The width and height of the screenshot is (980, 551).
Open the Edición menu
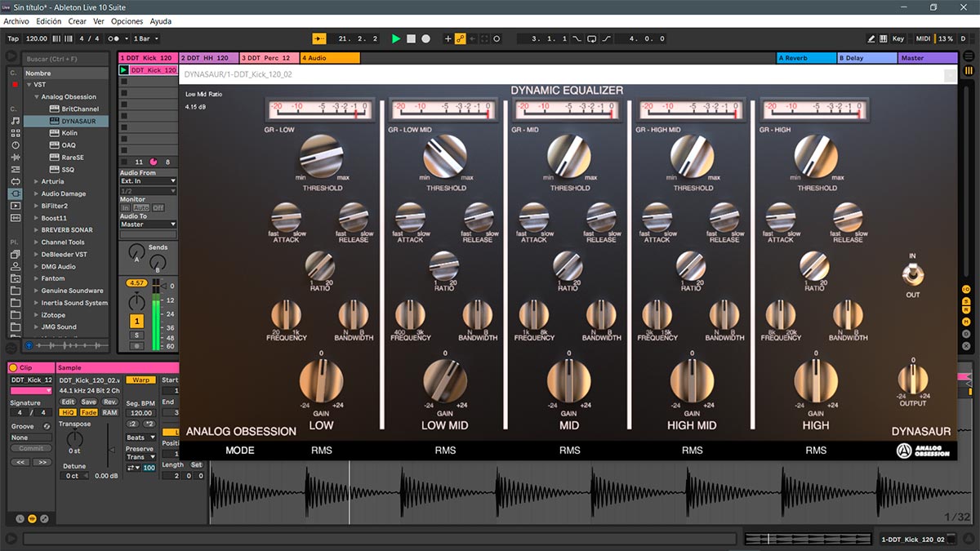49,21
